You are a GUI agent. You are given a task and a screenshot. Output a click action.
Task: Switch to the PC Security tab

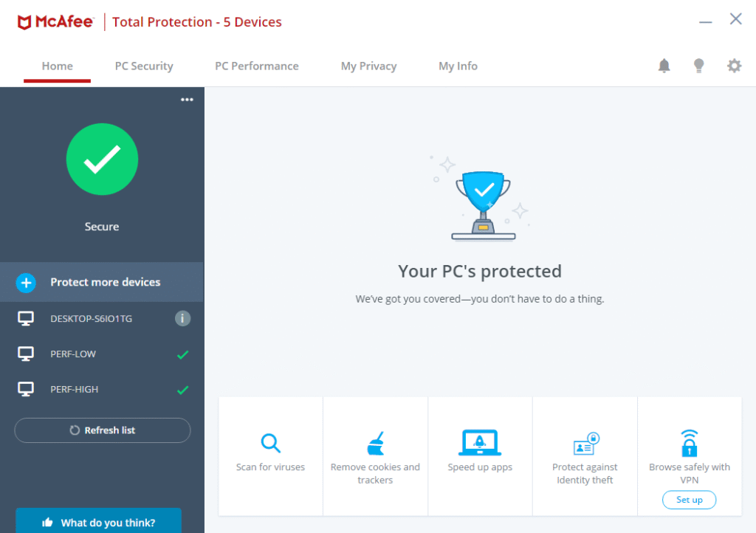point(144,66)
